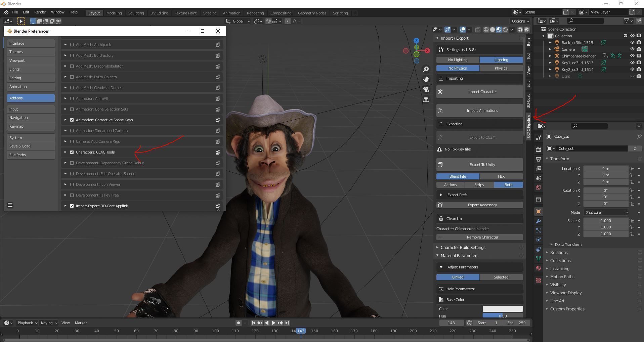
Task: Open the Tool properties tab wrench icon
Action: (x=539, y=138)
